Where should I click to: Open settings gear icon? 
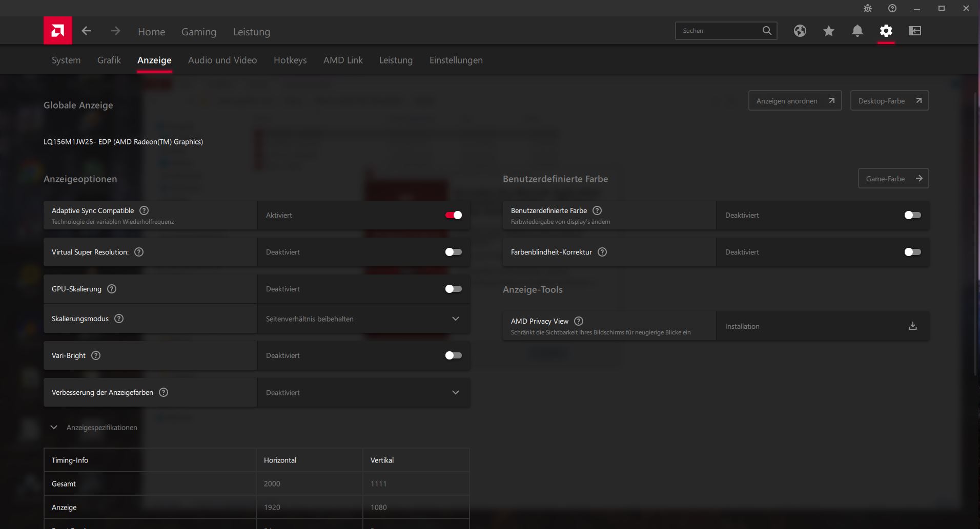[886, 31]
